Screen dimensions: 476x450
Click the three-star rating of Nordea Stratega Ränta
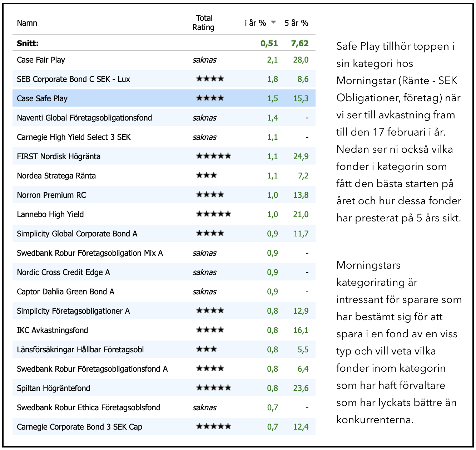click(207, 175)
